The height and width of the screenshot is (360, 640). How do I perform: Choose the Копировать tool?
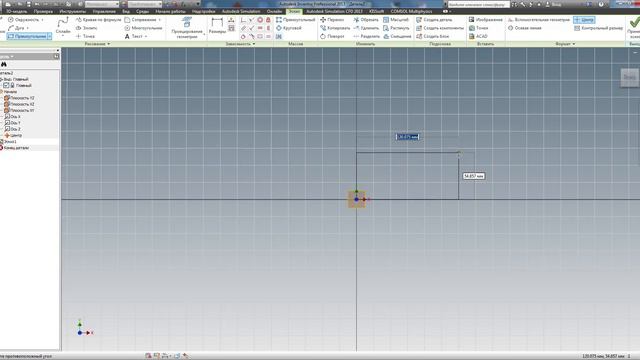pos(335,28)
